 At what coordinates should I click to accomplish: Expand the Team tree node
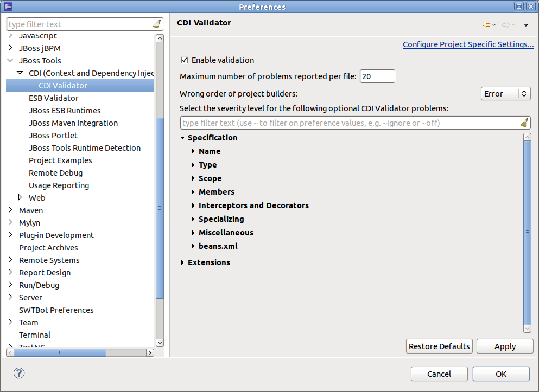[10, 322]
